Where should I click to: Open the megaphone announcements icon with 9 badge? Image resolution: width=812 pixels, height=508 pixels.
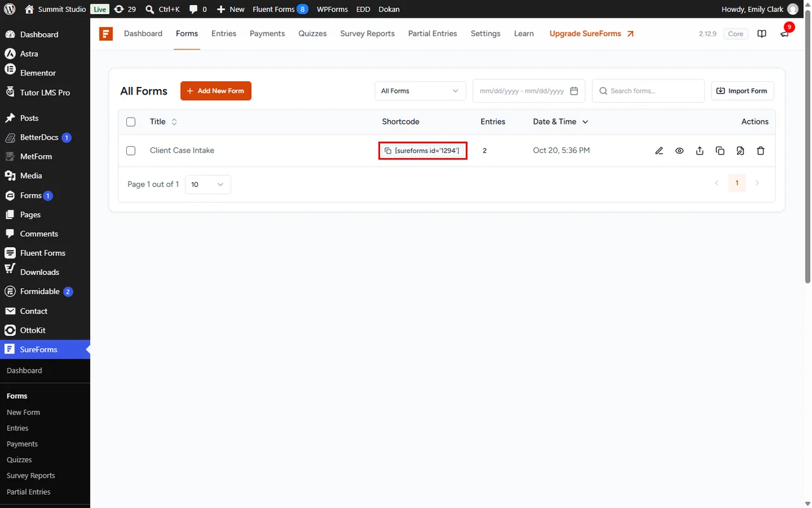pyautogui.click(x=785, y=34)
